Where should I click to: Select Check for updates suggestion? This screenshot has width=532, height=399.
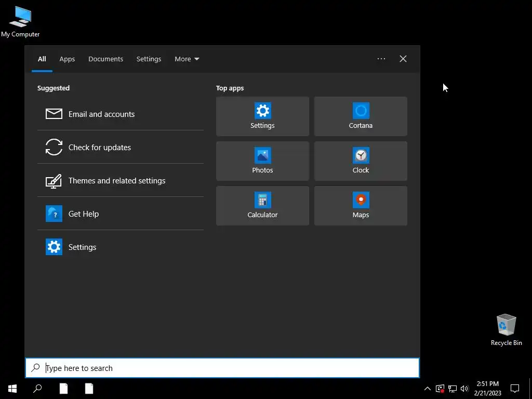121,147
